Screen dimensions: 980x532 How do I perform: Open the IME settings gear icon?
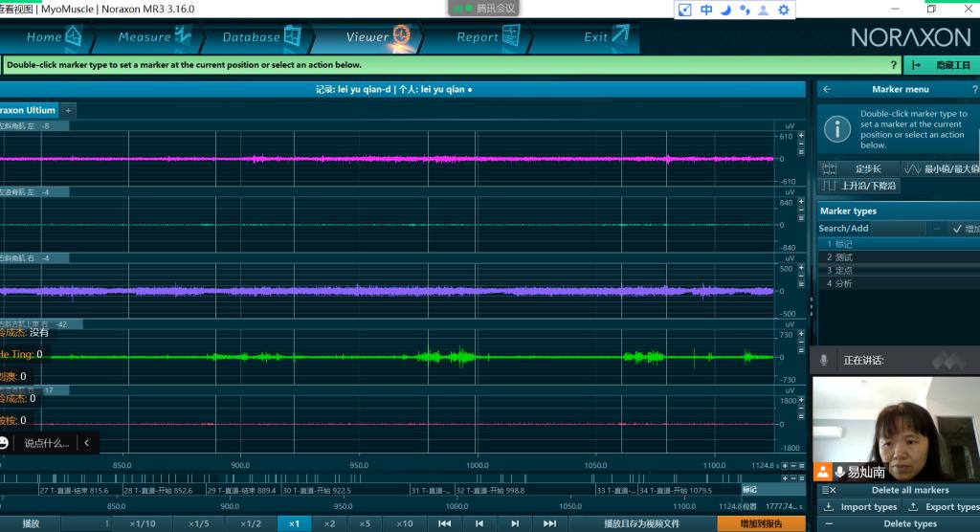784,10
